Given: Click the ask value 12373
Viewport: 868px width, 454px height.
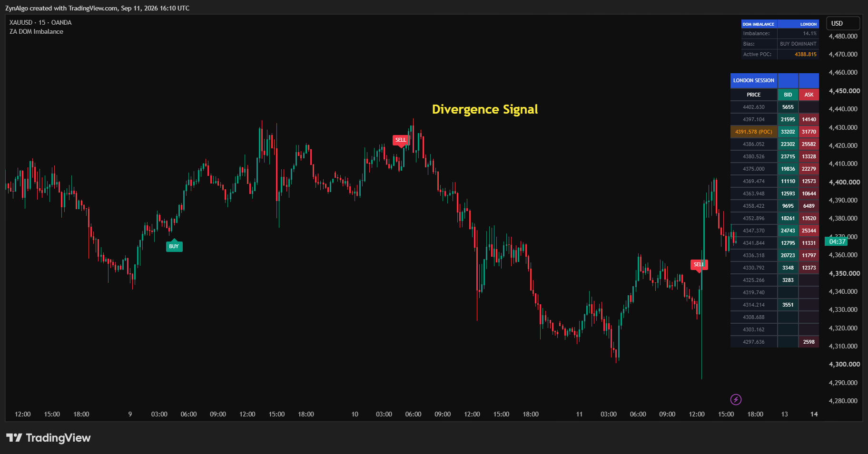Looking at the screenshot, I should (x=809, y=268).
